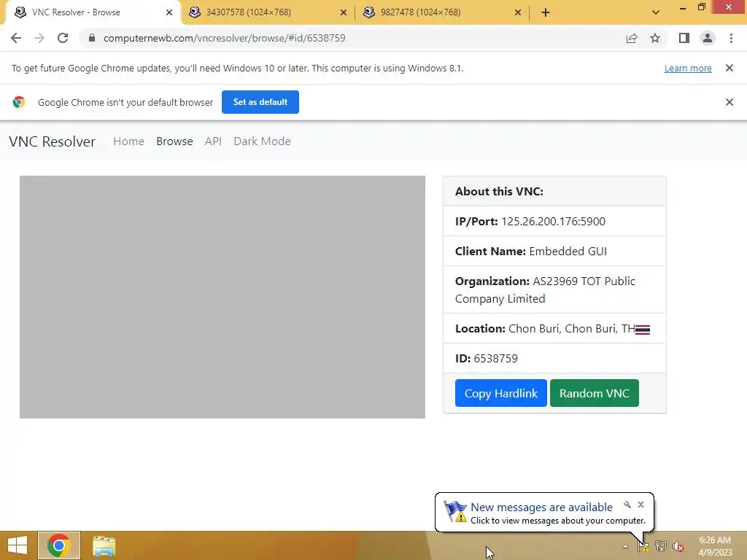Click the AS23969 TOT Public Company Limited text

pos(545,290)
